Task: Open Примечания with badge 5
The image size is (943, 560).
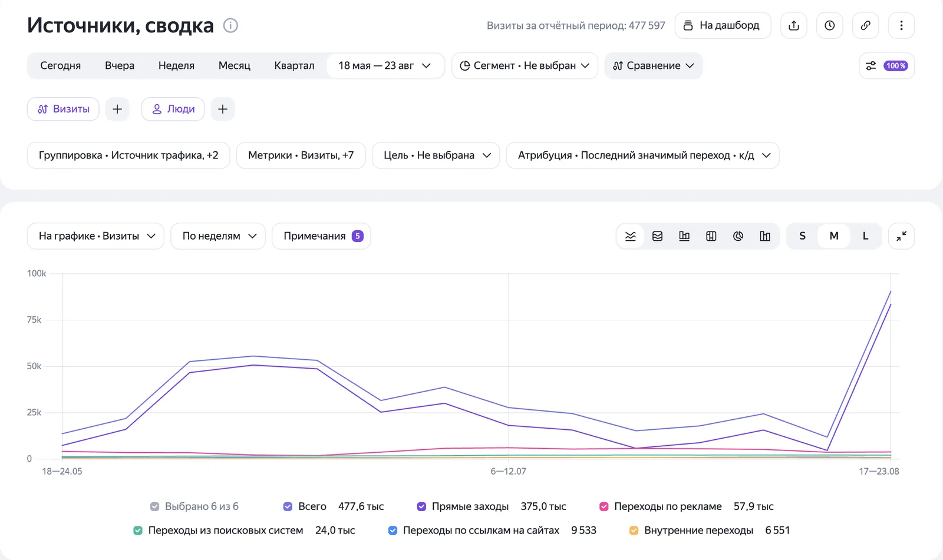Action: click(321, 236)
